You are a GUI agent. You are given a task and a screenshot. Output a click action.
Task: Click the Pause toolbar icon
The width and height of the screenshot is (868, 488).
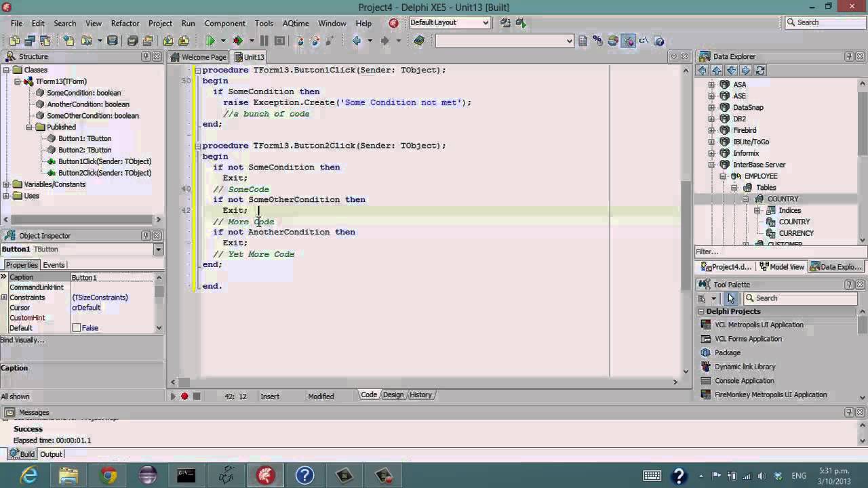pos(264,41)
